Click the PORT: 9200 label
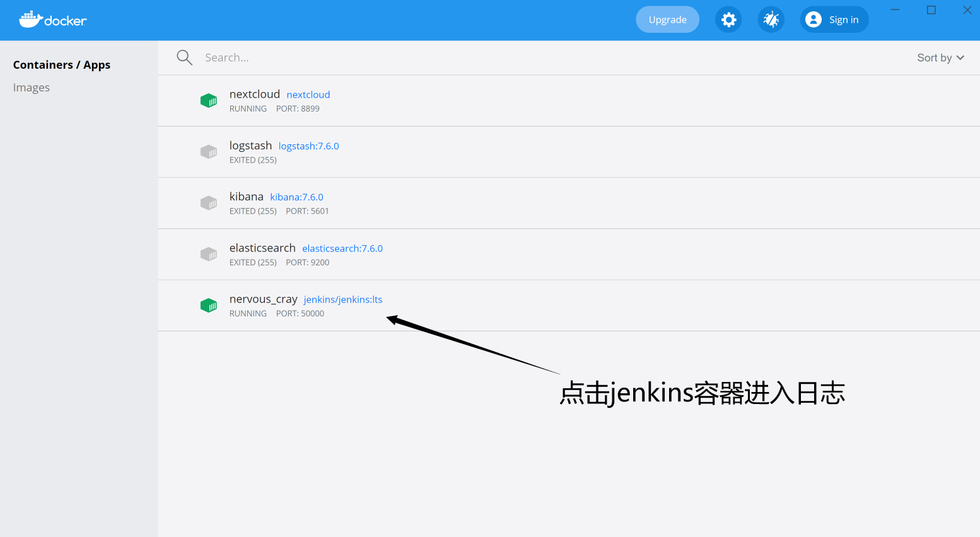Image resolution: width=980 pixels, height=537 pixels. click(x=308, y=262)
